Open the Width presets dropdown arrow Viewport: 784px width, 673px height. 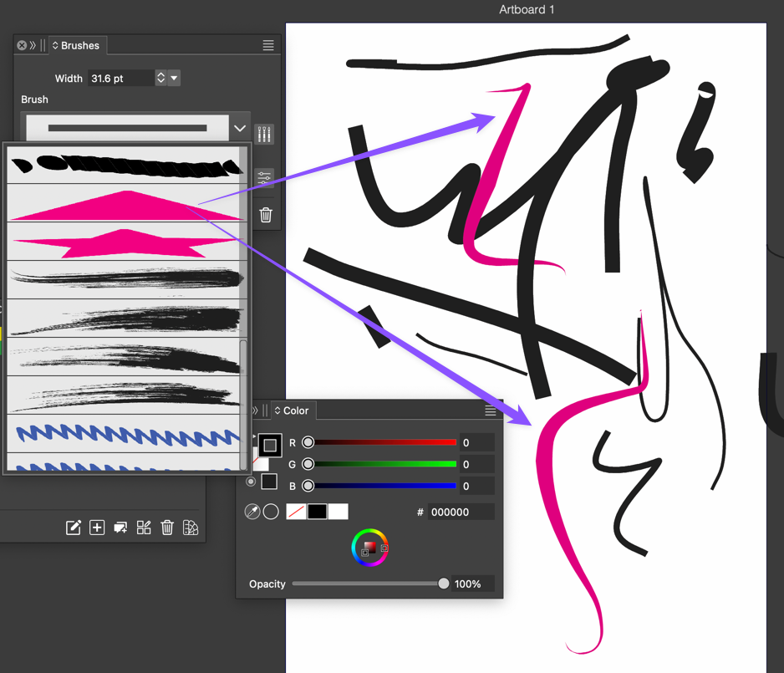coord(174,78)
